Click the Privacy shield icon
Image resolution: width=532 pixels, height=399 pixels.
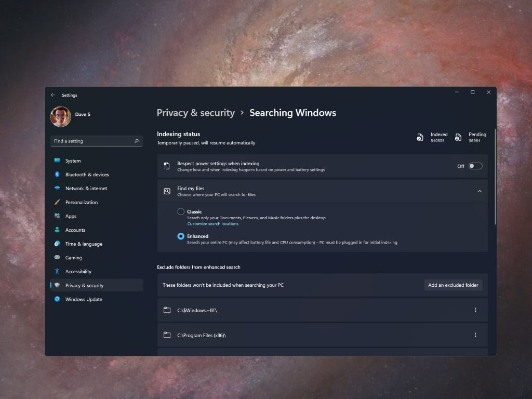click(x=57, y=285)
